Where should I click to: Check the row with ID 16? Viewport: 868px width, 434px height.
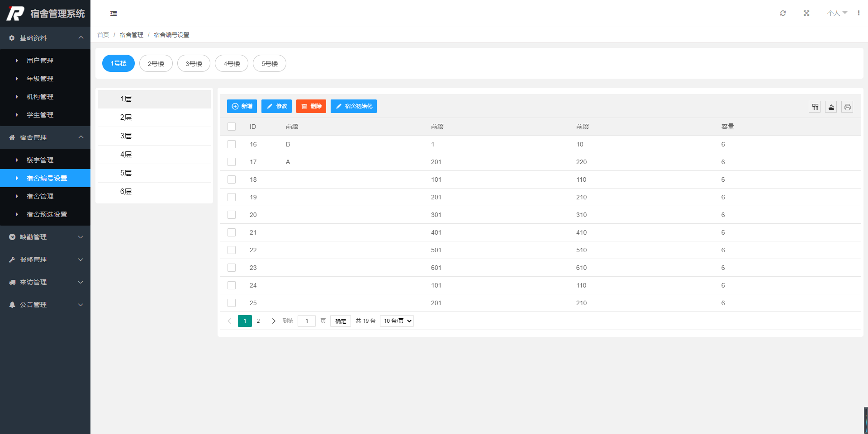click(x=232, y=144)
